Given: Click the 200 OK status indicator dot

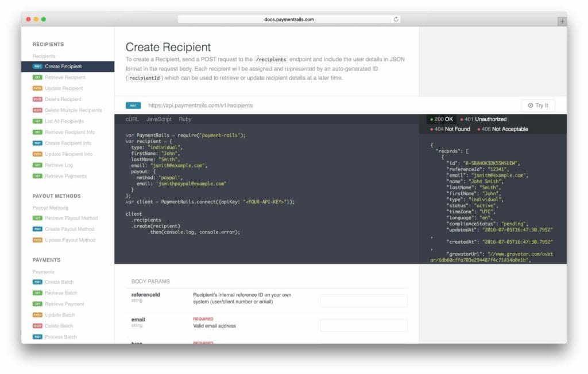Looking at the screenshot, I should [432, 119].
